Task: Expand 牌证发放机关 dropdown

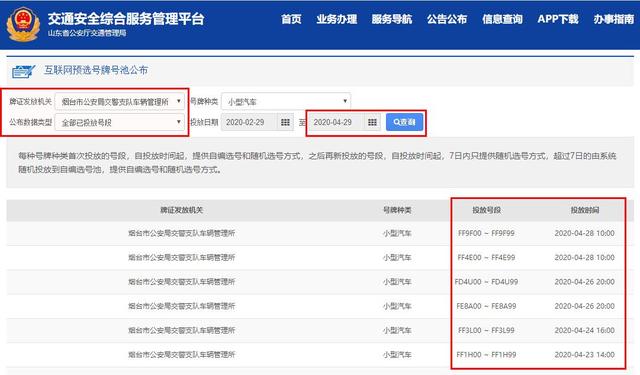Action: 120,101
